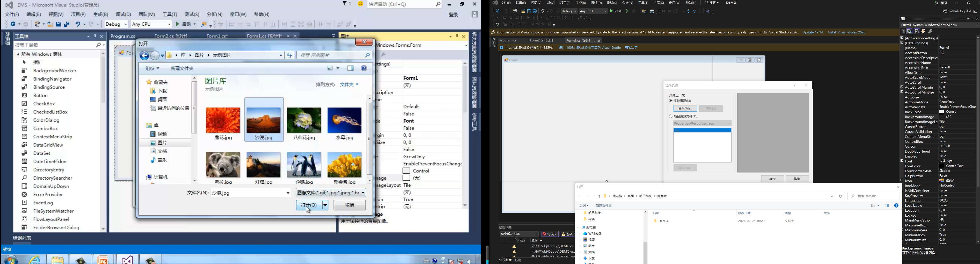Click refresh icon in the 第九章 file dialog

pos(841,197)
